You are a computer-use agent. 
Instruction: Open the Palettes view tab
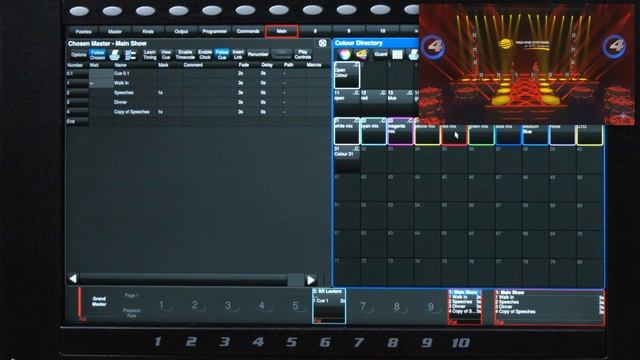click(x=84, y=31)
